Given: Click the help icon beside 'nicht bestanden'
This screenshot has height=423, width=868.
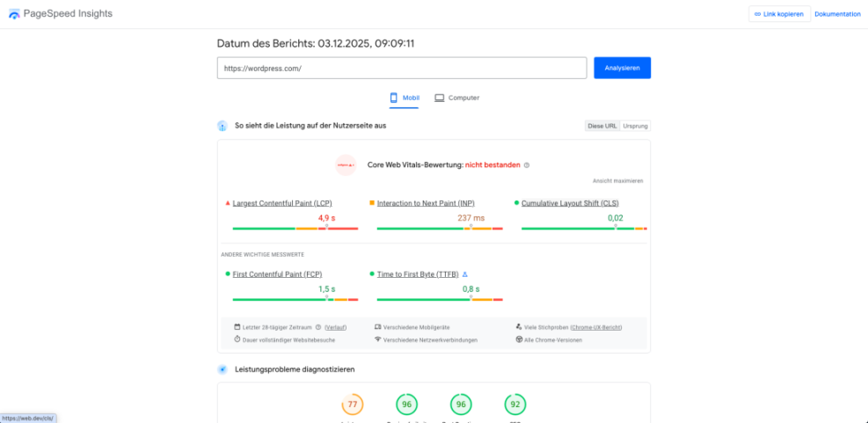Looking at the screenshot, I should 527,164.
